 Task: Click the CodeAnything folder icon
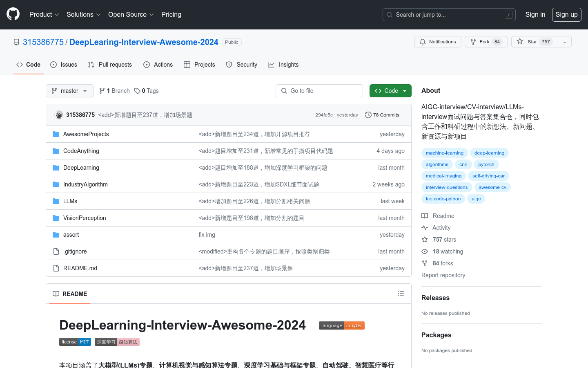pos(56,151)
